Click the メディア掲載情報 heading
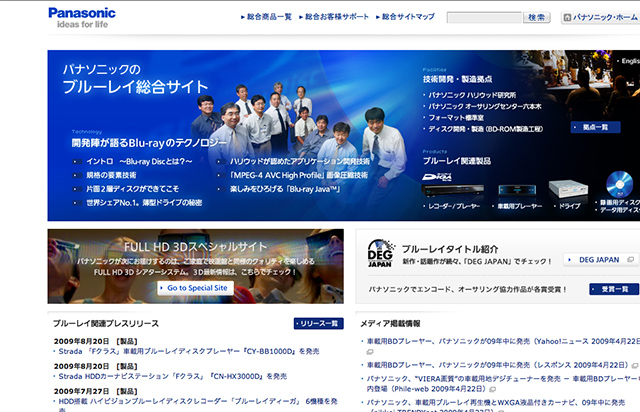Screen dimensions: 640x412 pos(390,324)
